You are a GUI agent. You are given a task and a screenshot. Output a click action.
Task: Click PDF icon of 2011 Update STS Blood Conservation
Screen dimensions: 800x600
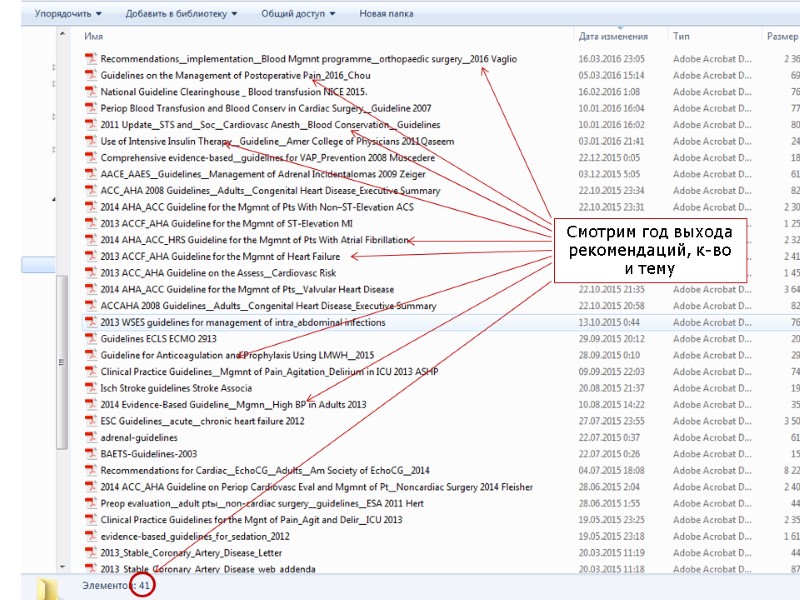91,124
